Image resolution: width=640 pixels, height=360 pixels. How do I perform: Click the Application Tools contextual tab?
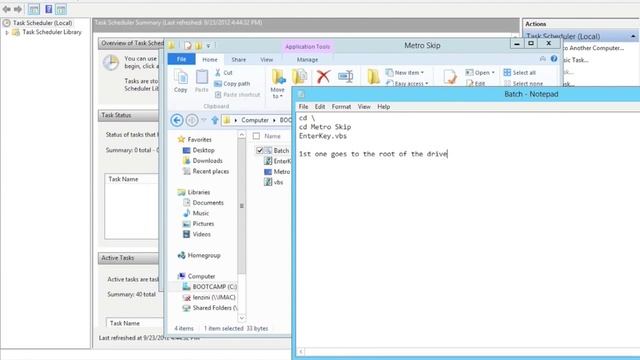coord(307,47)
